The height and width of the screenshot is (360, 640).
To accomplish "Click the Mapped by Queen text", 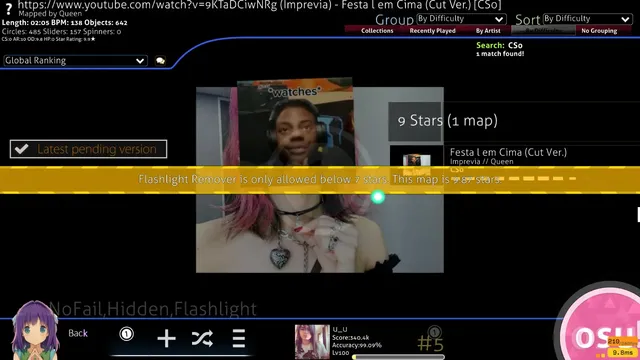I will (x=50, y=13).
